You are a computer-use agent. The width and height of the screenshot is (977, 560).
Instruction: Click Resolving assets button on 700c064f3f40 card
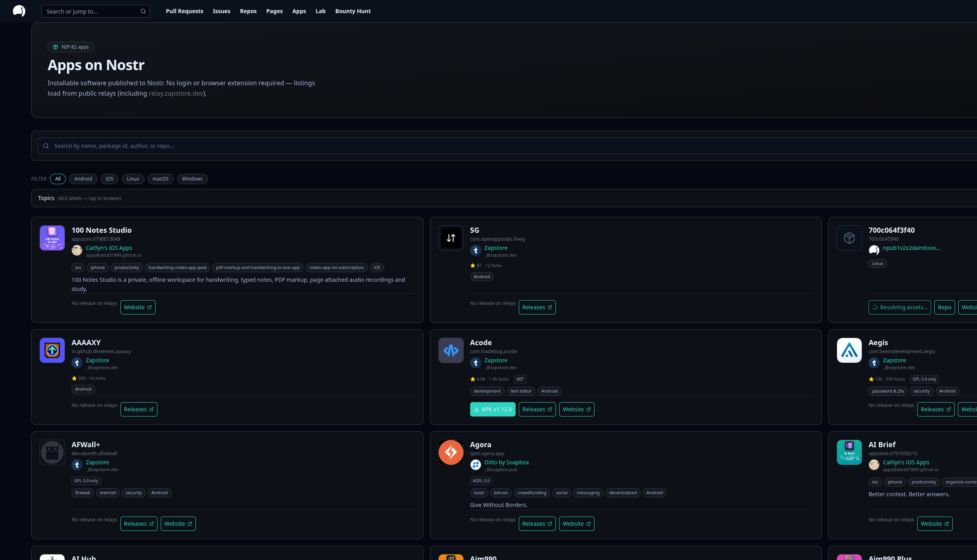click(x=900, y=307)
